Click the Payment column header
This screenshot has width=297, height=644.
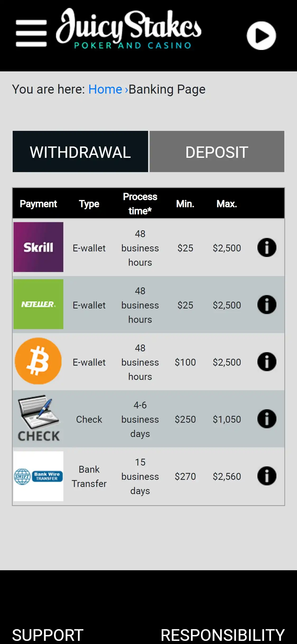(39, 204)
